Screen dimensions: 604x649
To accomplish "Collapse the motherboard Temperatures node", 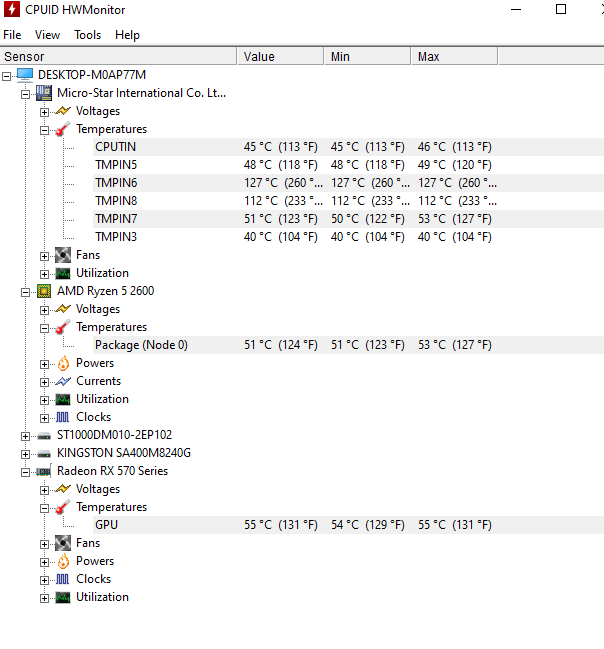I will pos(44,130).
